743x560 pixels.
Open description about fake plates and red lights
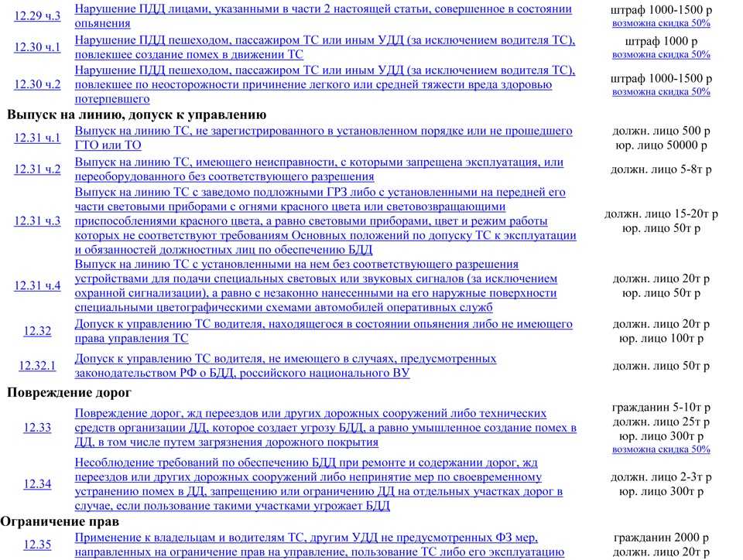pos(326,220)
